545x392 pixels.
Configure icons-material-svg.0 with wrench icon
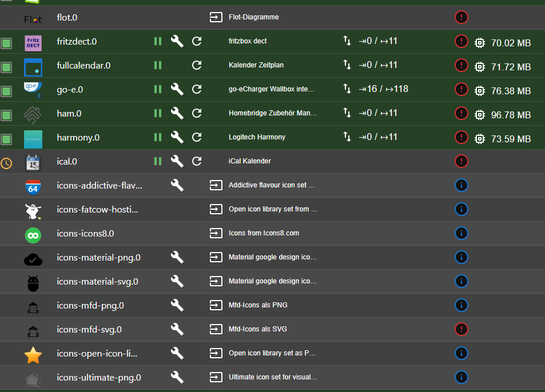click(x=177, y=281)
